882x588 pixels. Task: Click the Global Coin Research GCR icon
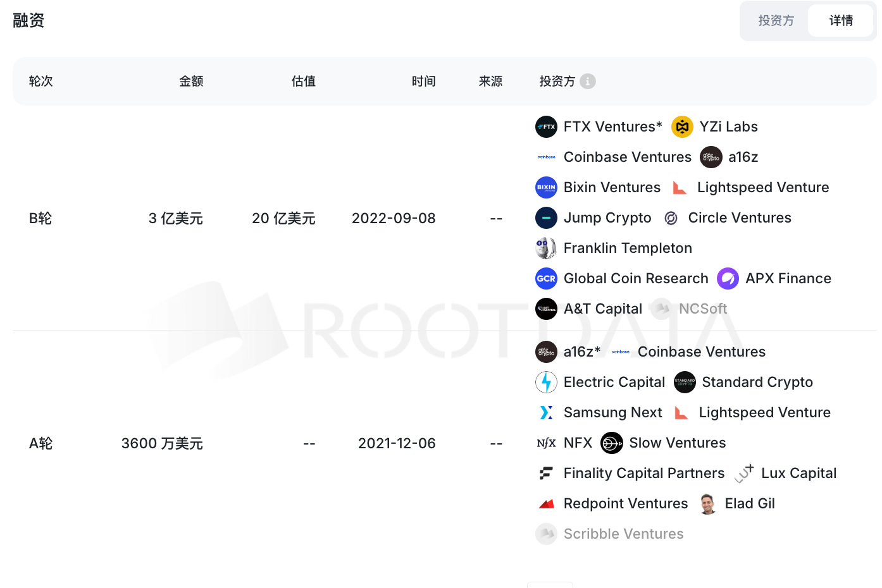coord(546,279)
